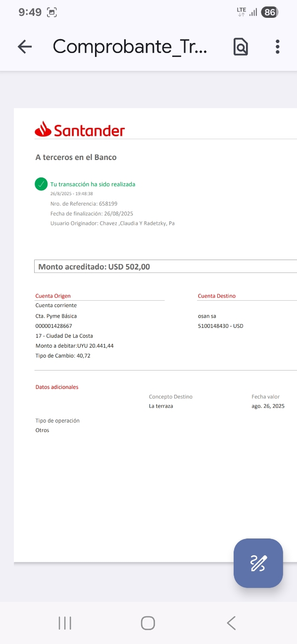The image size is (297, 644).
Task: Tap the Cuenta Origen heading
Action: [x=53, y=296]
